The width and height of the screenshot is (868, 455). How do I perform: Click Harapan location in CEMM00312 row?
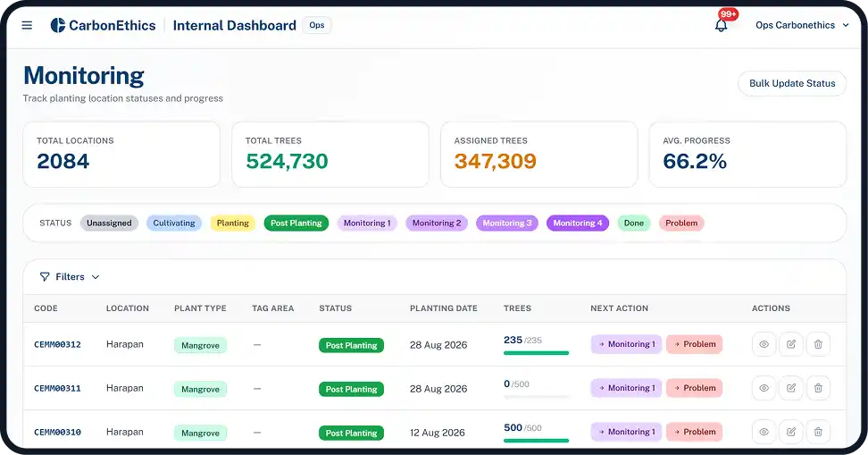pyautogui.click(x=124, y=344)
